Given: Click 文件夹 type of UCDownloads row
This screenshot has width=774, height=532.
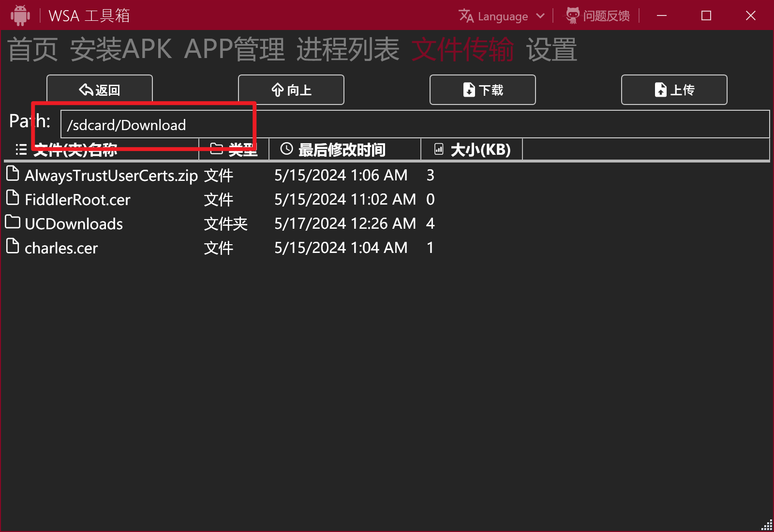Looking at the screenshot, I should click(x=226, y=224).
